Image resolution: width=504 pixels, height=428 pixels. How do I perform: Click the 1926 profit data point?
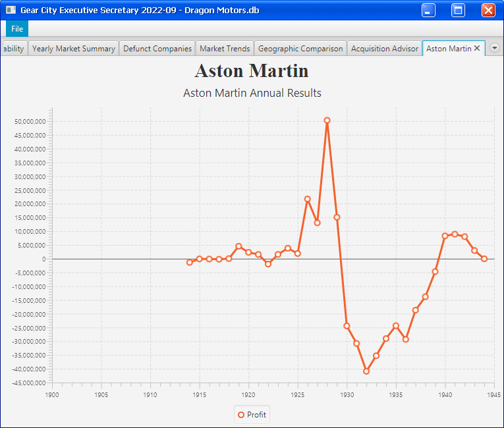(x=307, y=199)
